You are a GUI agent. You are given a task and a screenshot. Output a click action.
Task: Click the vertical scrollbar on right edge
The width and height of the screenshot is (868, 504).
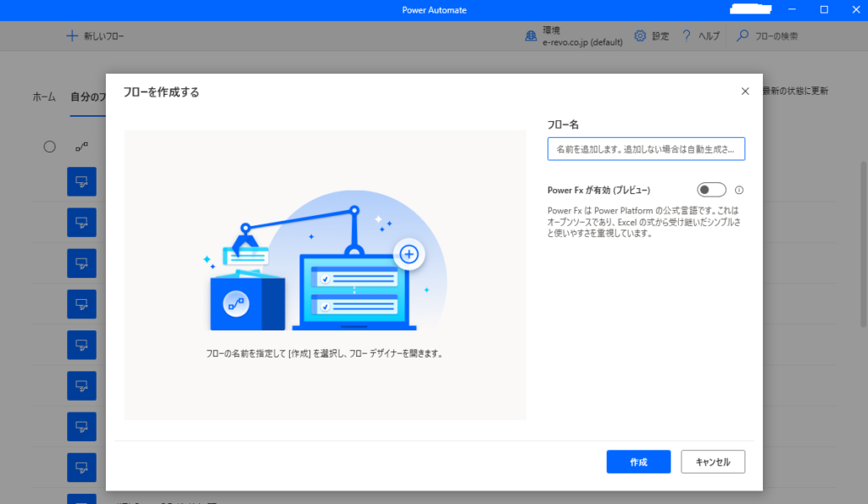(863, 246)
